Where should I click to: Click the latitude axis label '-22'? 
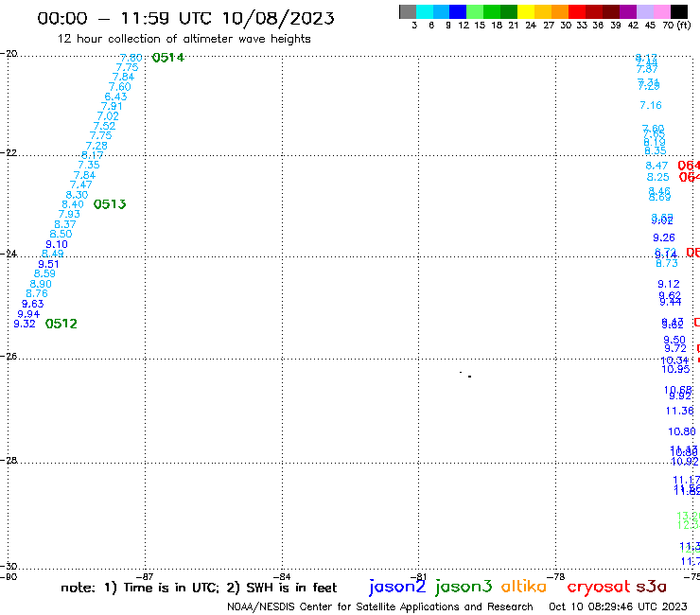point(9,152)
